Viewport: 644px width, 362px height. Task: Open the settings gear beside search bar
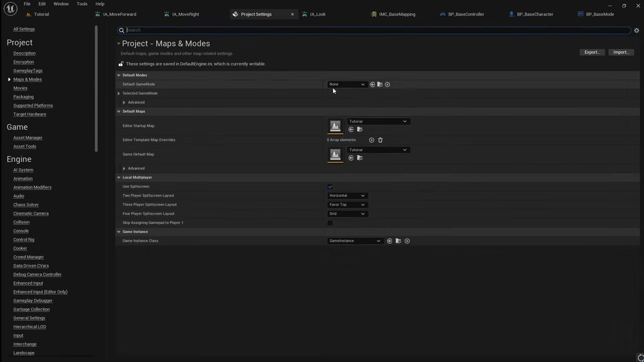click(636, 30)
